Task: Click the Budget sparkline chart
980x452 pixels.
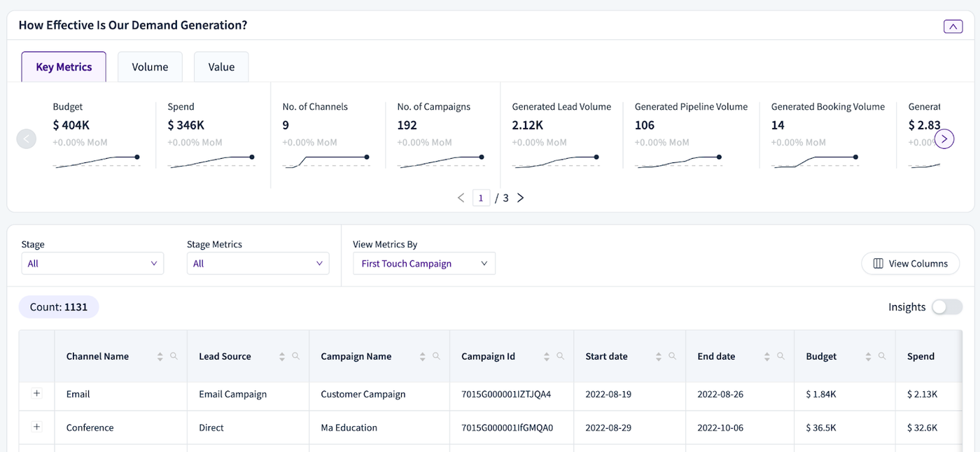Action: [97, 162]
